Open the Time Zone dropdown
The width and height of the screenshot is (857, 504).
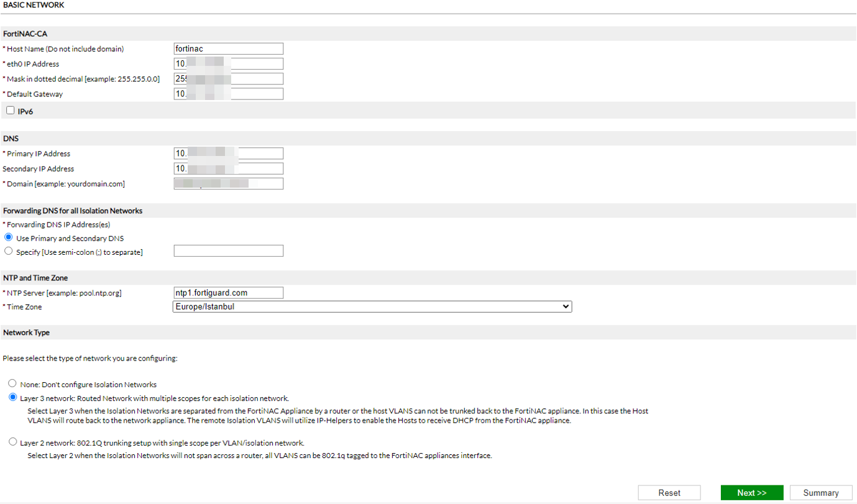[372, 306]
